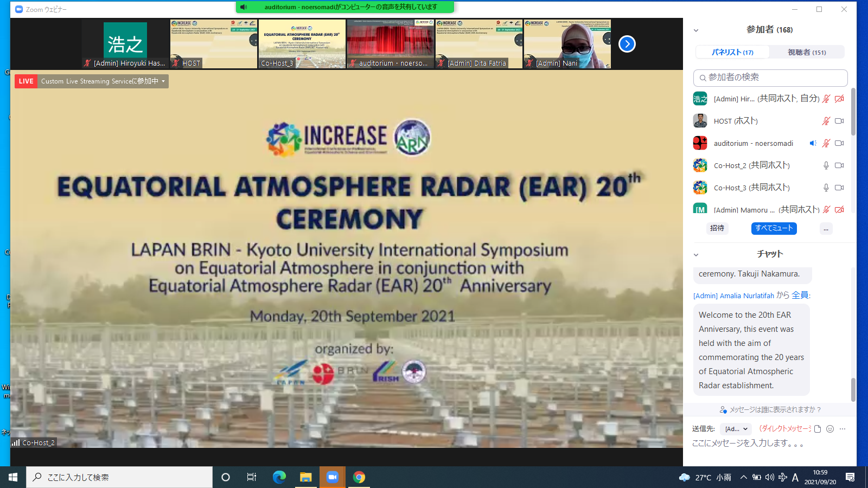Click Co-Host_2 signal strength icon in video
The image size is (868, 488).
16,442
